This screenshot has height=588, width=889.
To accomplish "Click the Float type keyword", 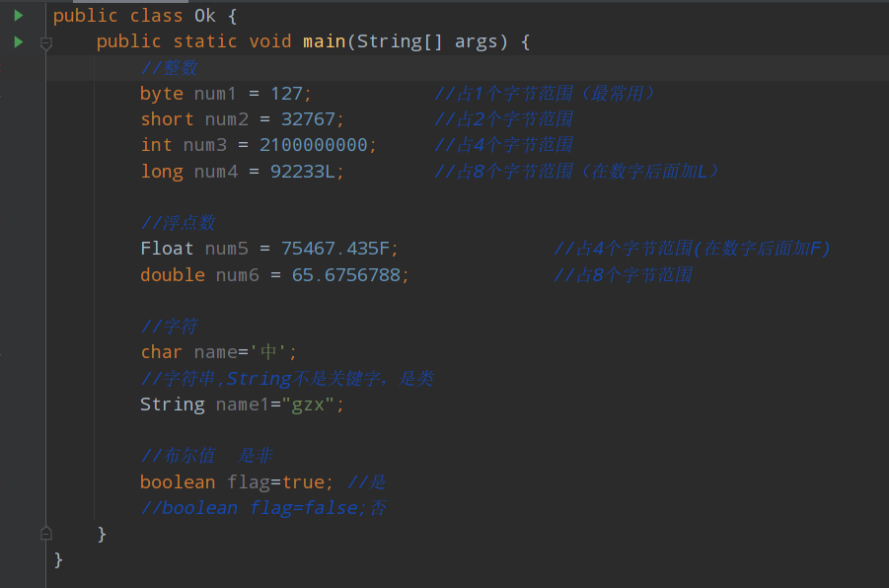I will (x=167, y=248).
